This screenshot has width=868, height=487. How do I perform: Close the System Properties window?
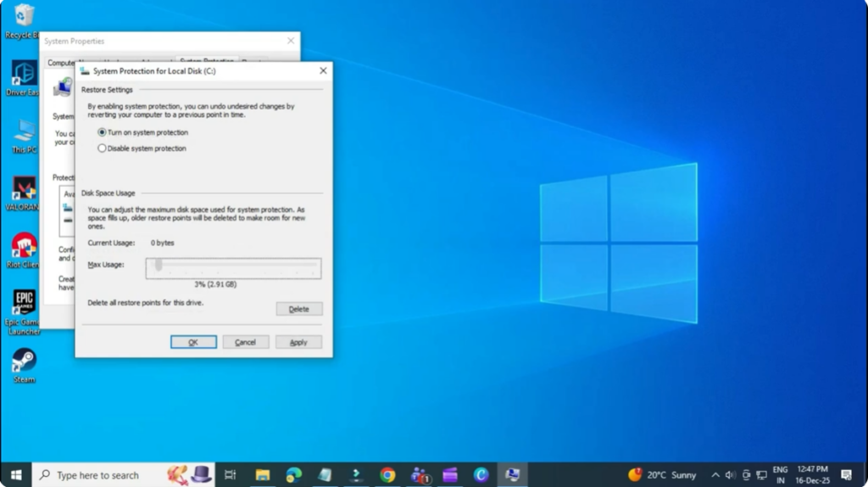pyautogui.click(x=291, y=41)
